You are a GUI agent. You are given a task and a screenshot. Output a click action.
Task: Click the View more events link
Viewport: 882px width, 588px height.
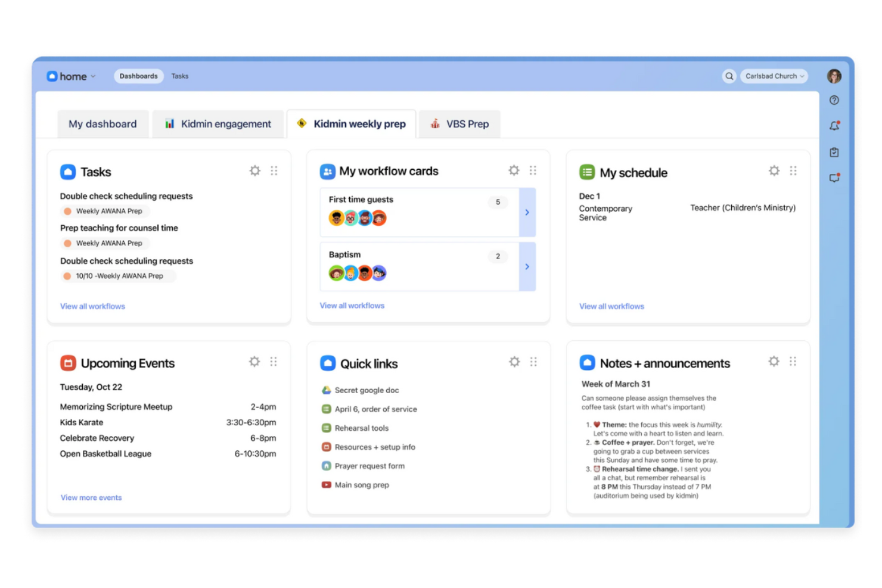click(x=91, y=497)
